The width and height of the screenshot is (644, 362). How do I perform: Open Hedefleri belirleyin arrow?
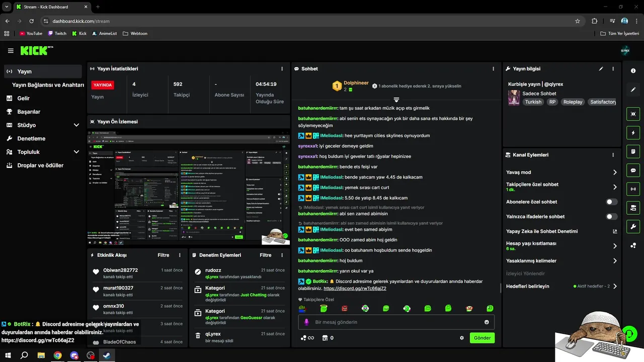(x=615, y=286)
